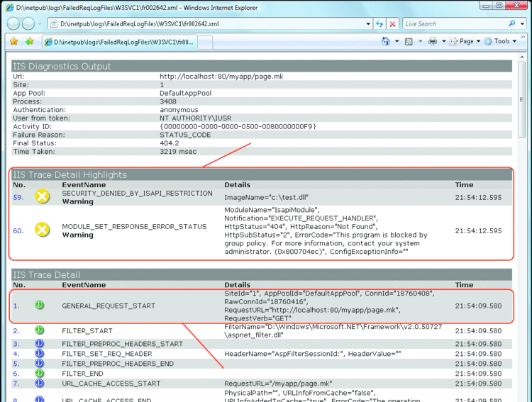The image size is (532, 402).
Task: Click the Time Taken value 3219 msec
Action: [x=178, y=152]
